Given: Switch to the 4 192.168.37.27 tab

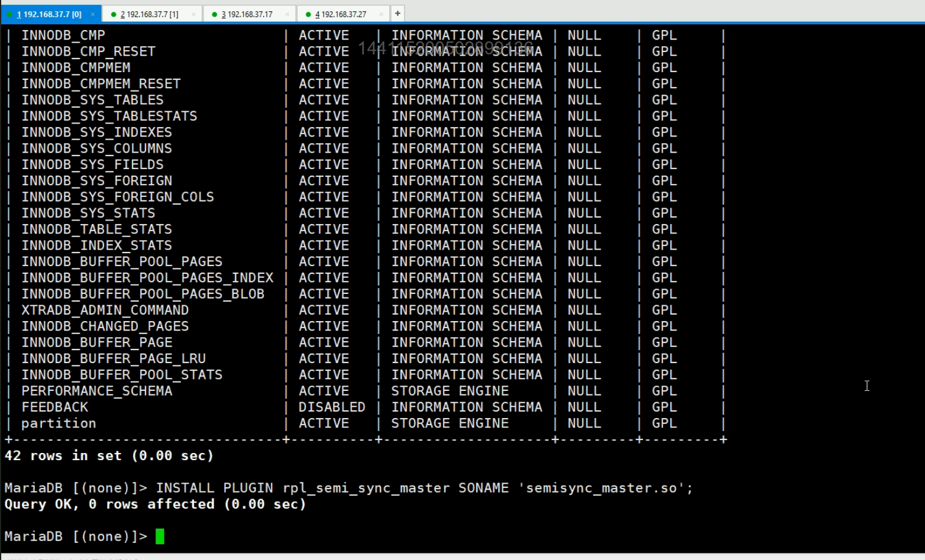Looking at the screenshot, I should point(342,14).
